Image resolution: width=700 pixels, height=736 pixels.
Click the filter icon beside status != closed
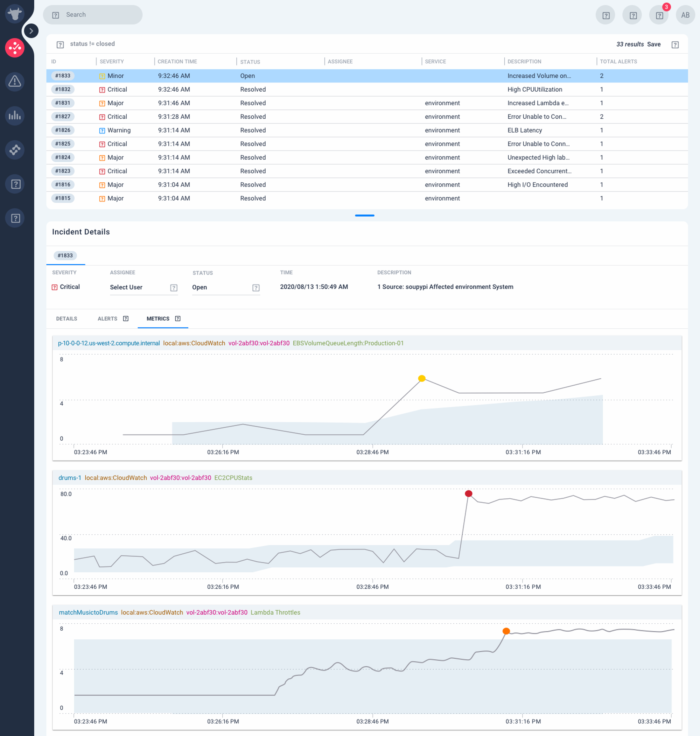[x=60, y=44]
